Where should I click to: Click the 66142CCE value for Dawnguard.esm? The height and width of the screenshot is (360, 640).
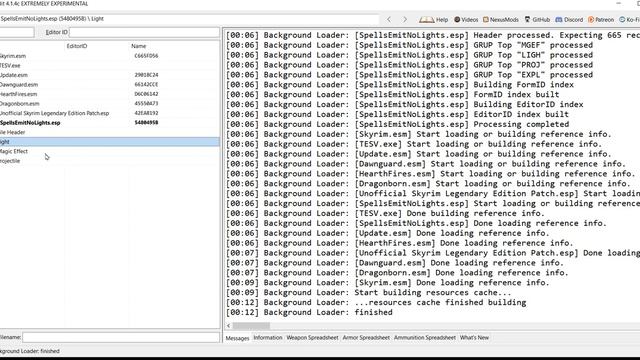(x=146, y=84)
